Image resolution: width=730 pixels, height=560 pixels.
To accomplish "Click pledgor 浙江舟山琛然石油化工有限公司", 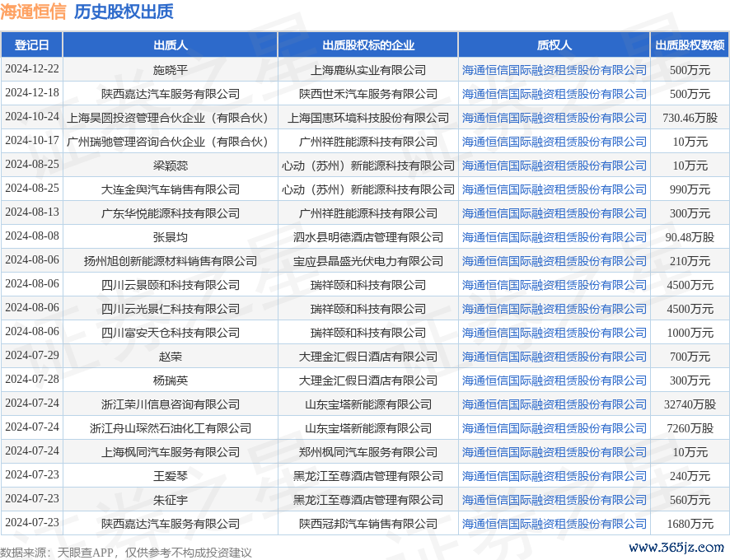I will 171,428.
